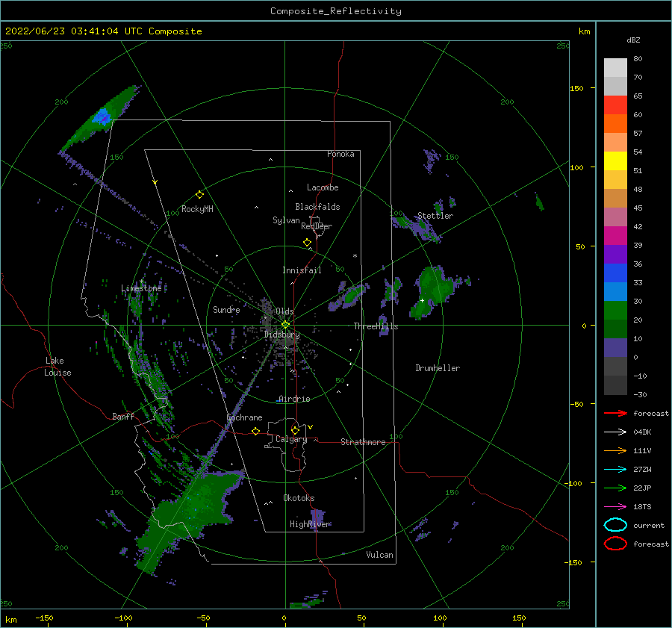Click the white asterisk marker east of Innisfail
Image resolution: width=672 pixels, height=628 pixels.
pos(355,256)
